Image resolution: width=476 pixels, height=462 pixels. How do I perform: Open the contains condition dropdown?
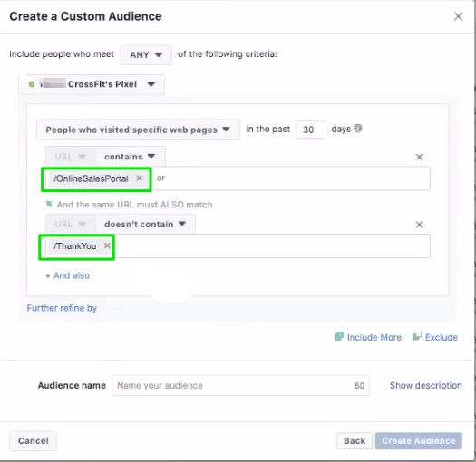click(x=131, y=157)
